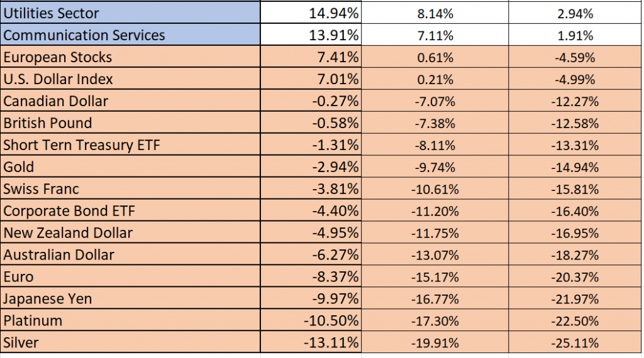Click the Gold label cell

tap(130, 167)
